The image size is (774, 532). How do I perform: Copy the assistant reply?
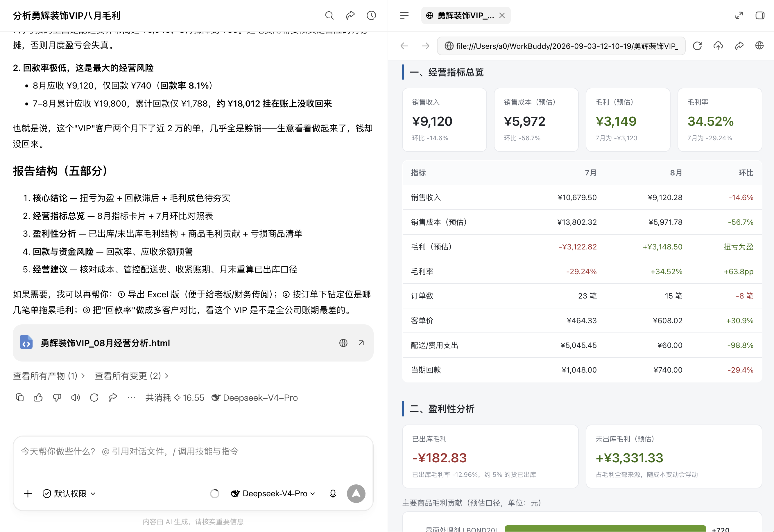click(x=20, y=397)
